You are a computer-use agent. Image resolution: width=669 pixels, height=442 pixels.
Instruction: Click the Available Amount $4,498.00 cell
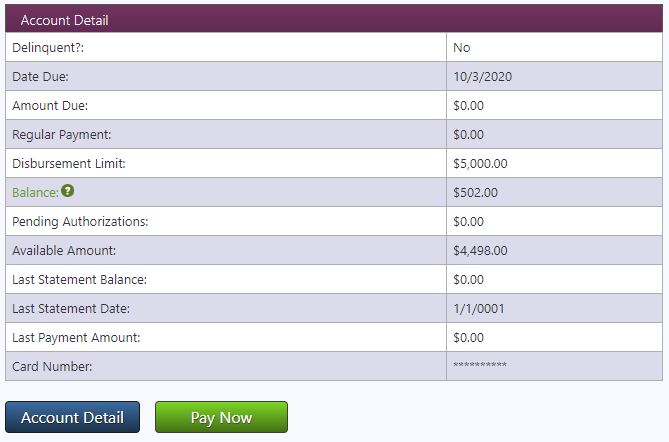click(x=554, y=250)
